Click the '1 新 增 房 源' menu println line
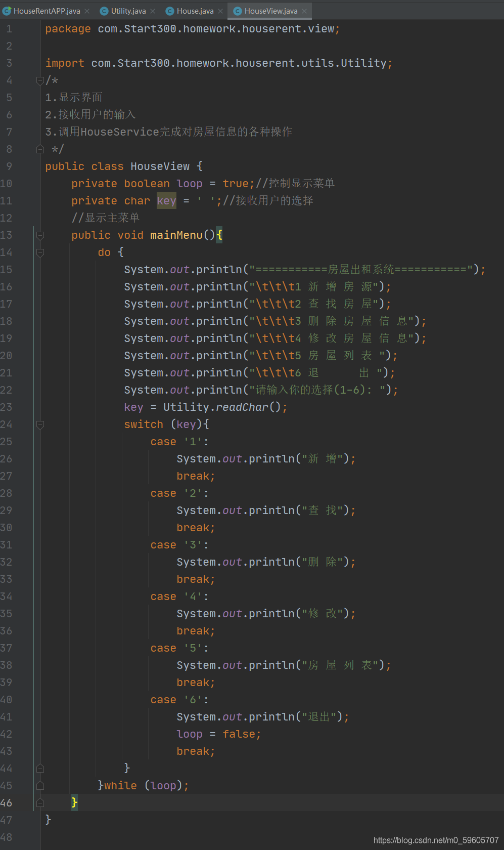Image resolution: width=504 pixels, height=850 pixels. tap(258, 287)
